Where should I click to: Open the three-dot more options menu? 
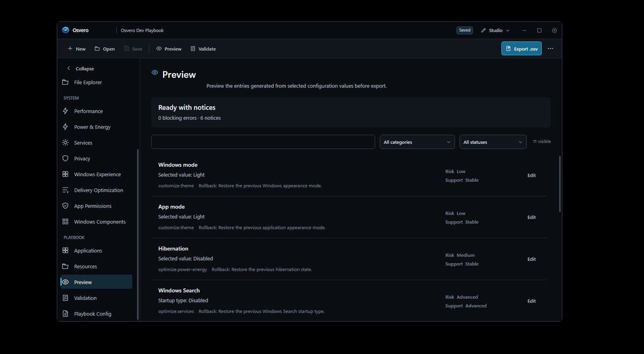pos(550,48)
